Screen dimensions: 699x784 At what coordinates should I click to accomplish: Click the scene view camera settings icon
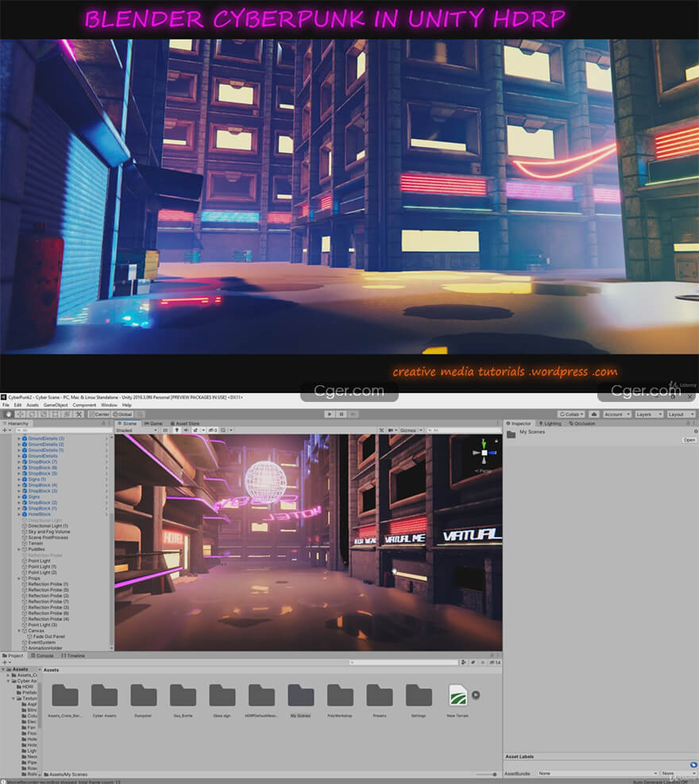coord(392,430)
